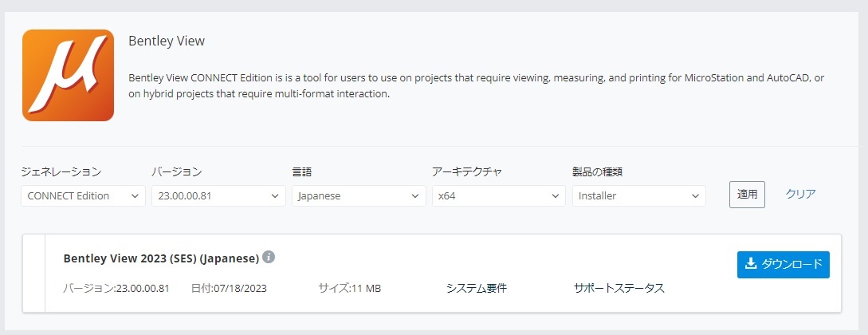Click the Bentley View heading text
The image size is (868, 335).
[x=167, y=41]
